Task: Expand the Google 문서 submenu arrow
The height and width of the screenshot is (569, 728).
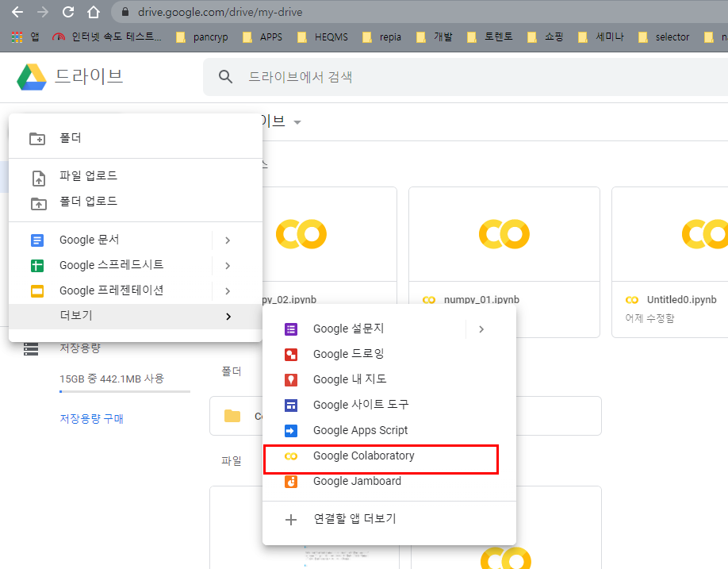Action: [x=228, y=240]
